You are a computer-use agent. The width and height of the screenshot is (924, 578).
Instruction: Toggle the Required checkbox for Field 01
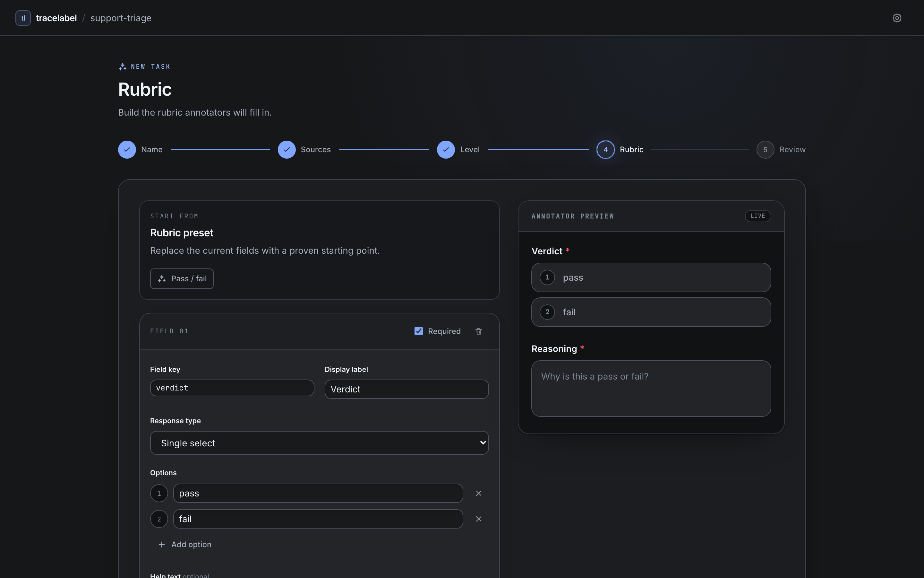(418, 331)
